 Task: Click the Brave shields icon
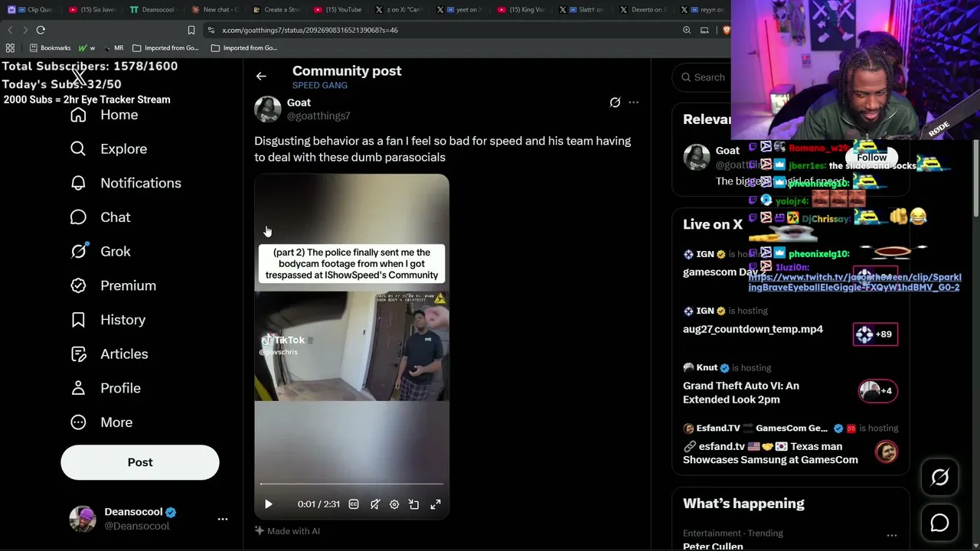725,30
